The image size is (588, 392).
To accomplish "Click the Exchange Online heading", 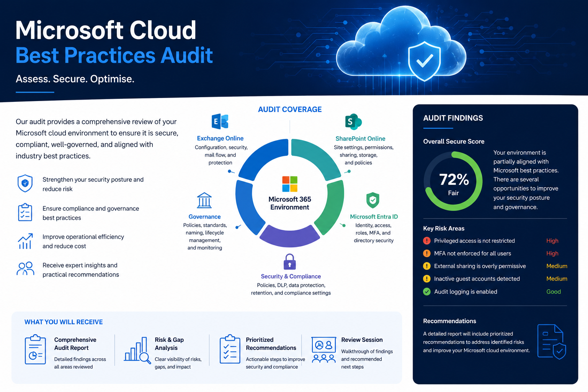I will pos(220,138).
